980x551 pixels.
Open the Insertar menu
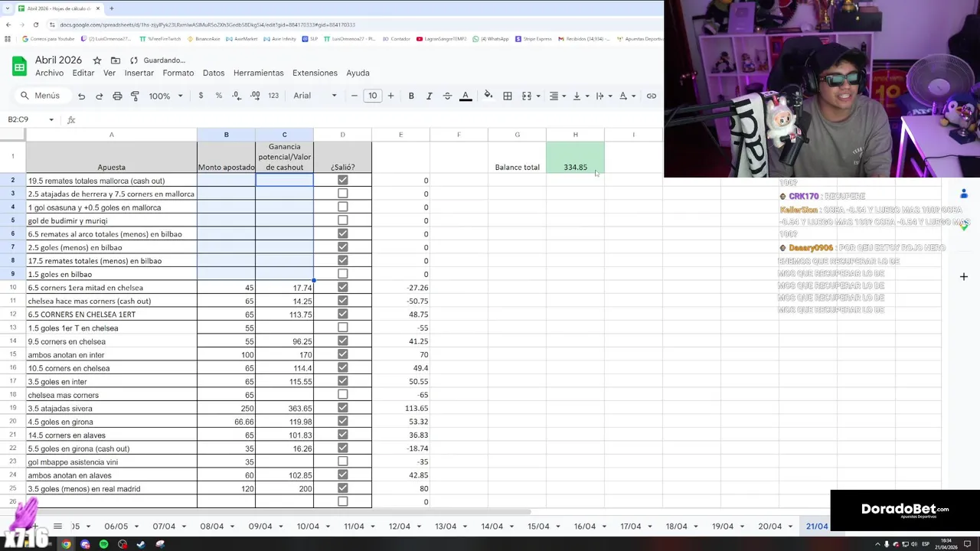click(x=139, y=73)
